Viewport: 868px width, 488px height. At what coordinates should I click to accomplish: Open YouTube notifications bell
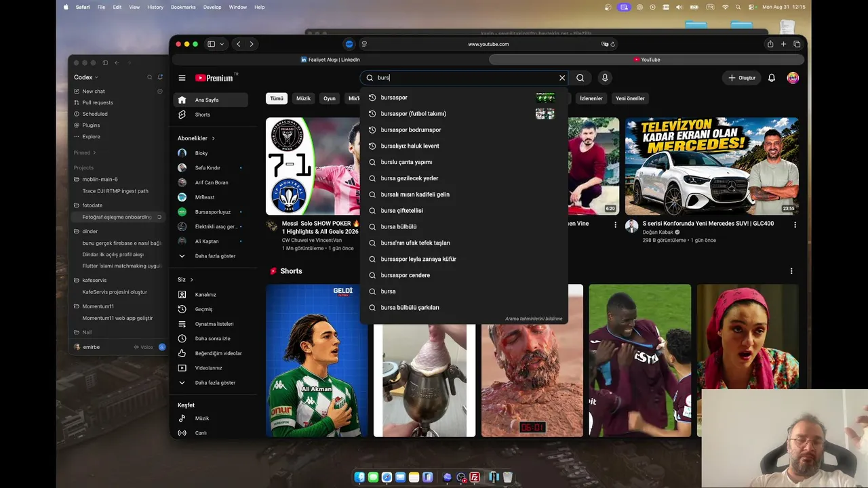[x=772, y=78]
